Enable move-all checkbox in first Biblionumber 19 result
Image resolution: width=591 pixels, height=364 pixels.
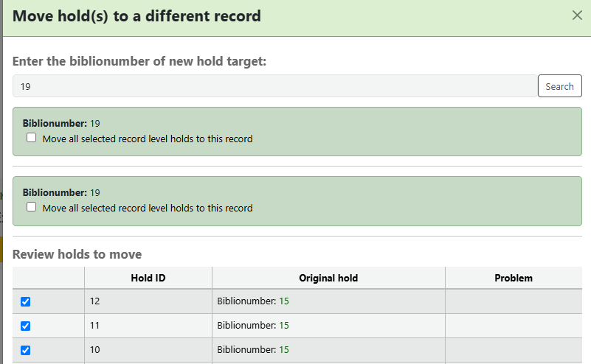[x=32, y=138]
